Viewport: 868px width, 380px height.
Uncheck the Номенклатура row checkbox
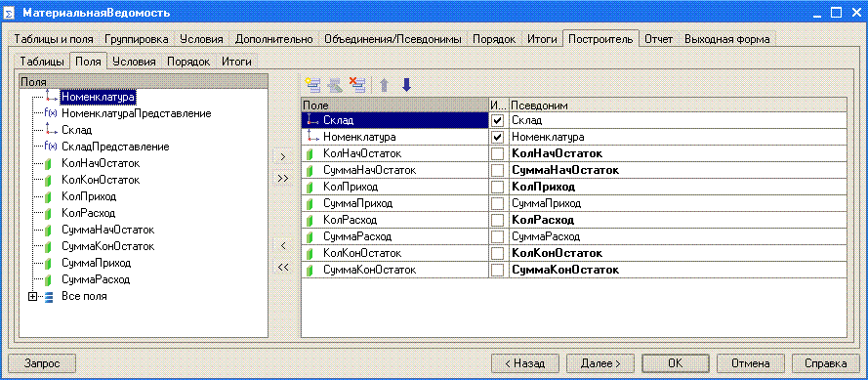(498, 137)
